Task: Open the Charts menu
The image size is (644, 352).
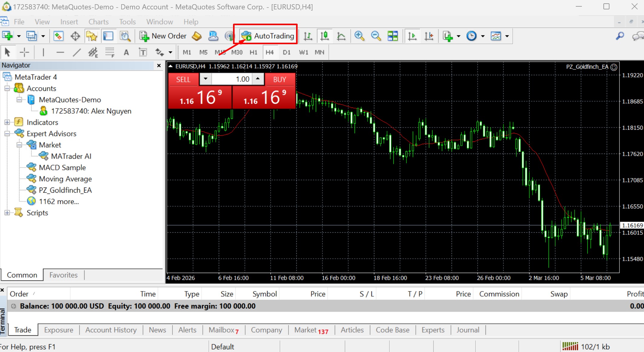Action: (98, 22)
